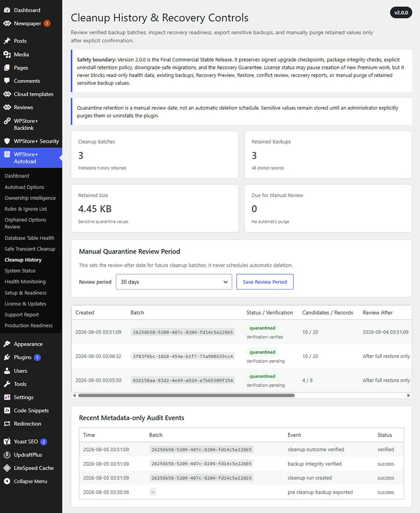Click the Newspaper notification badge

[47, 23]
